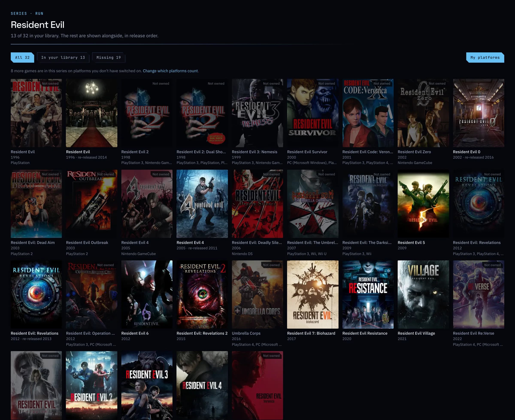Viewport: 515px width, 420px height.
Task: Select Resident Evil 4 GameCube 2005 cover
Action: coord(147,204)
